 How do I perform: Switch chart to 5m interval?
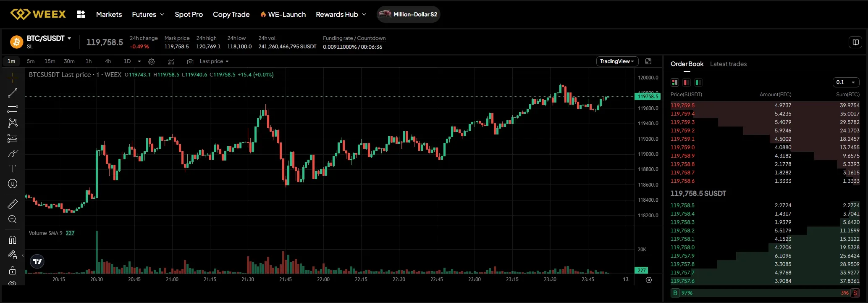[31, 61]
